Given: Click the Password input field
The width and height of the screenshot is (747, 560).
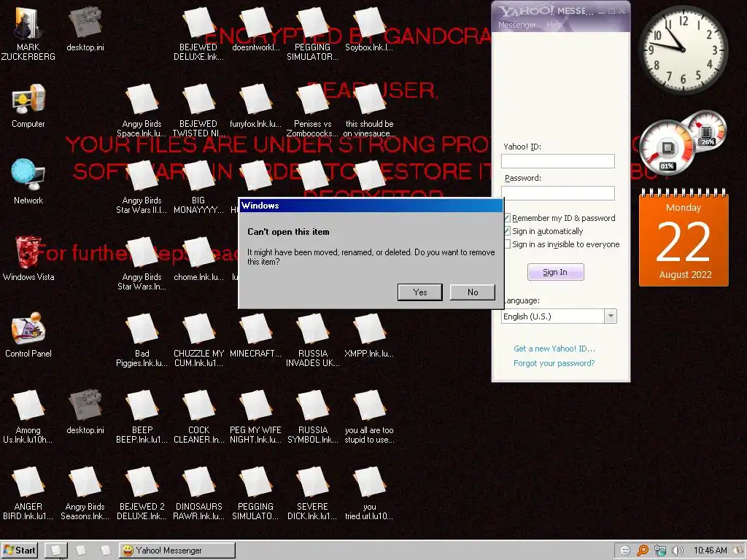Looking at the screenshot, I should tap(558, 192).
